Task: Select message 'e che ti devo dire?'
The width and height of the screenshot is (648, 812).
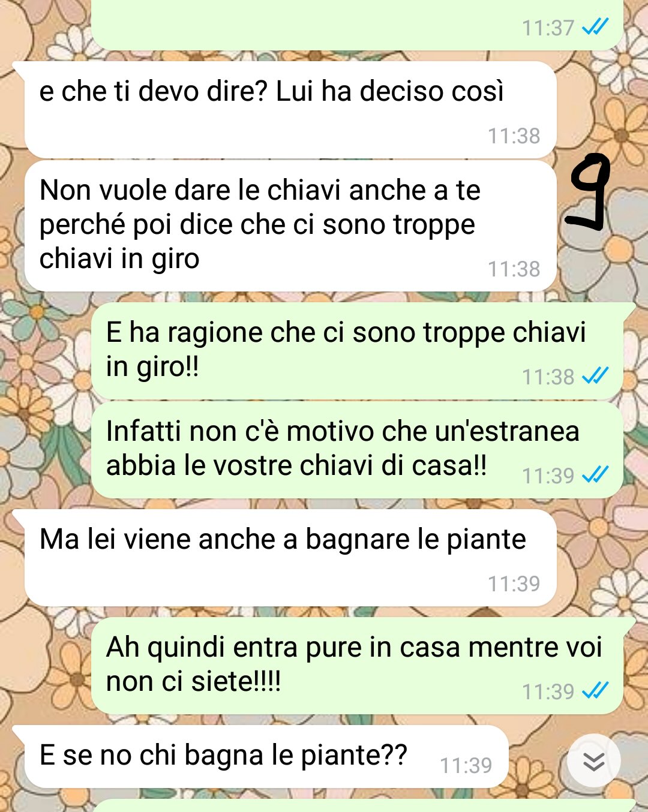Action: click(x=290, y=110)
